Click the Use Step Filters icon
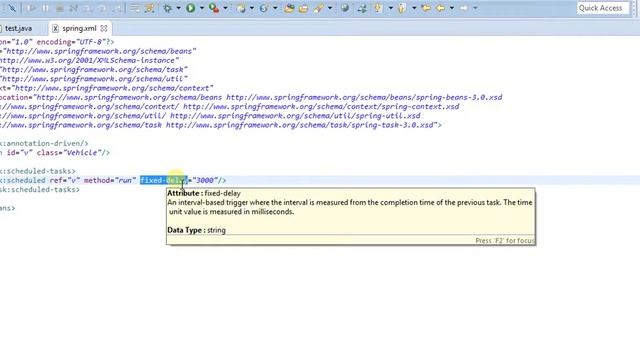The width and height of the screenshot is (640, 360). 149,8
